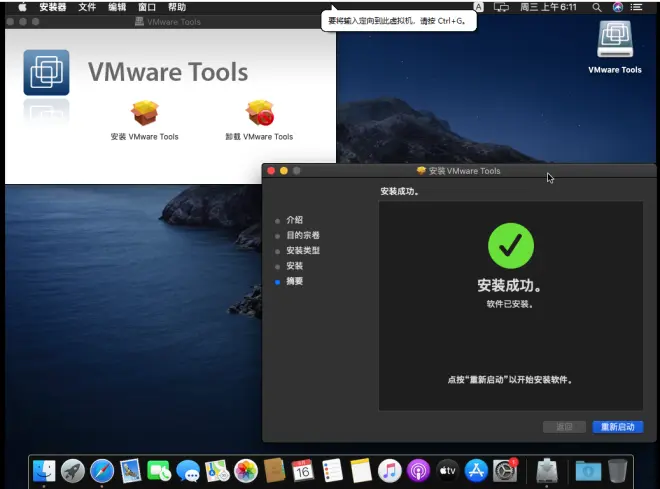Screen dimensions: 660x489
Task: Click the green success checkmark
Action: 511,246
